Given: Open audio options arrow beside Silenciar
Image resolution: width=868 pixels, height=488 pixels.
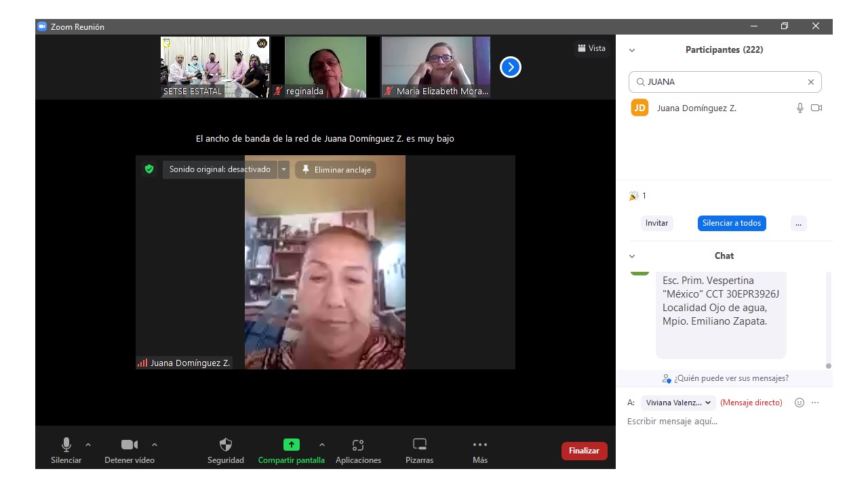Looking at the screenshot, I should [x=88, y=445].
